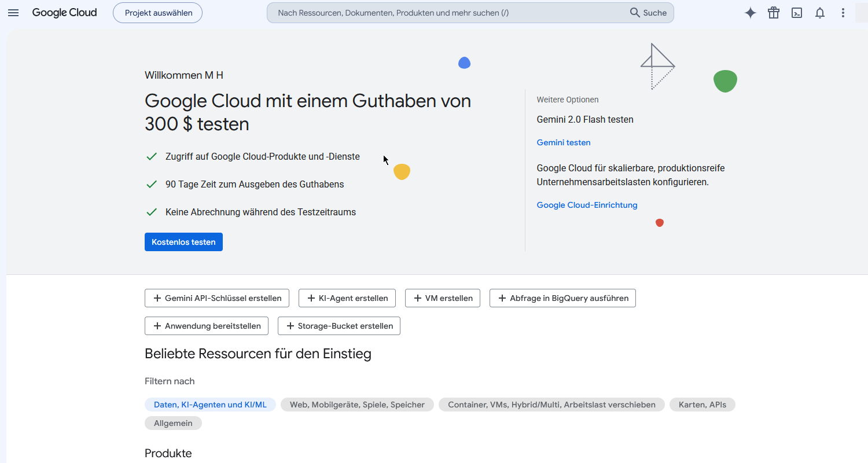Image resolution: width=868 pixels, height=463 pixels.
Task: Click VM erstellen button
Action: tap(443, 298)
